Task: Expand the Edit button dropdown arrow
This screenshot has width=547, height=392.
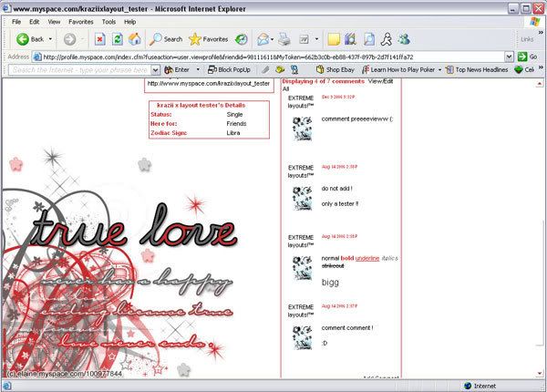Action: 316,39
